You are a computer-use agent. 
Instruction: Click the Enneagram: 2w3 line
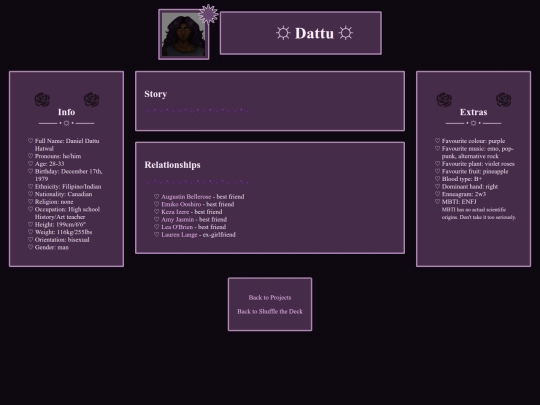(464, 194)
